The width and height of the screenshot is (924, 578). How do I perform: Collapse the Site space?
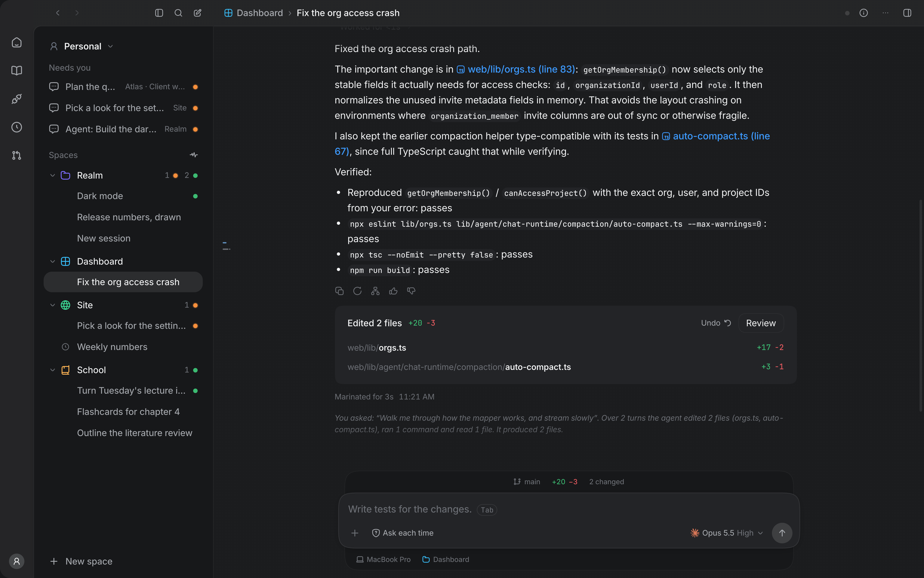click(x=53, y=305)
